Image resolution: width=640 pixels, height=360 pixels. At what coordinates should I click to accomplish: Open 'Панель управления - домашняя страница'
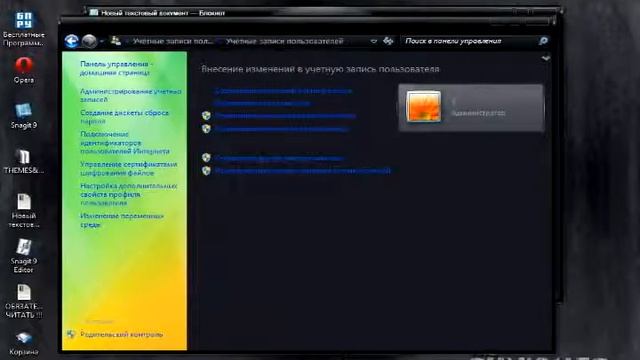[116, 68]
